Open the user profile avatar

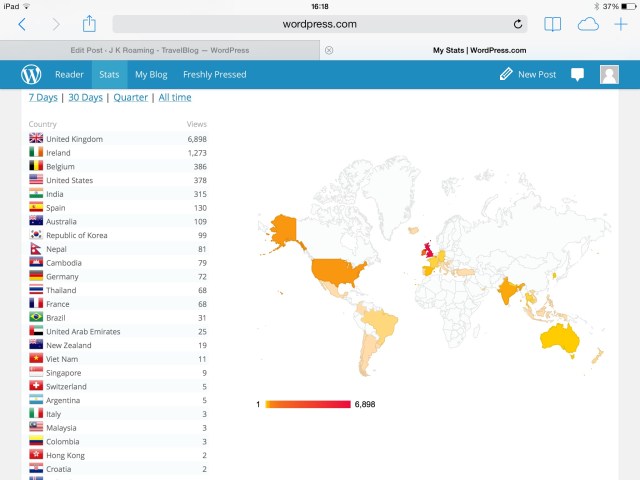608,74
